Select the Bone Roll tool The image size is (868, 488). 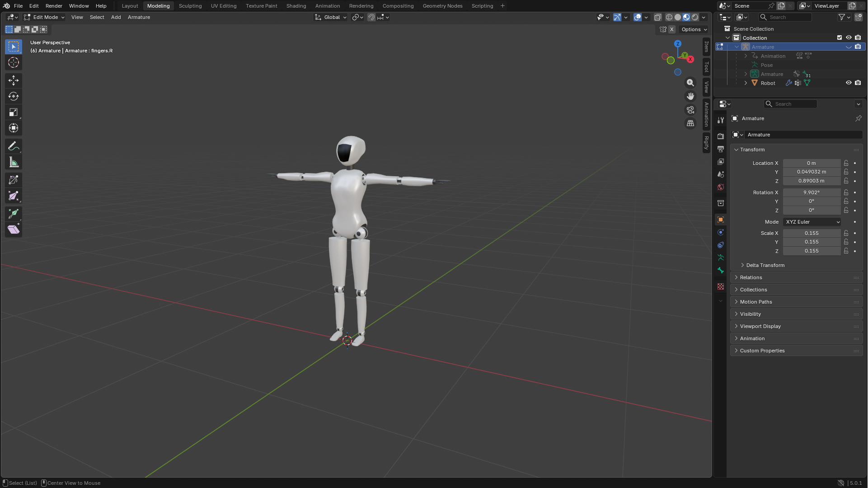tap(14, 180)
